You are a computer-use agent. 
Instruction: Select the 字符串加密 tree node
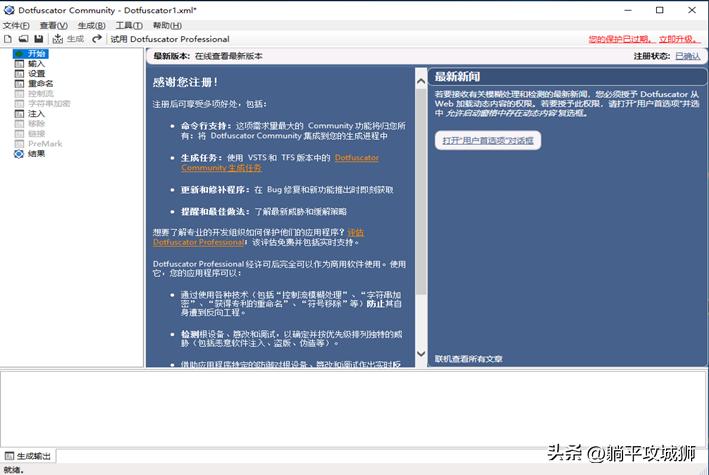(49, 104)
